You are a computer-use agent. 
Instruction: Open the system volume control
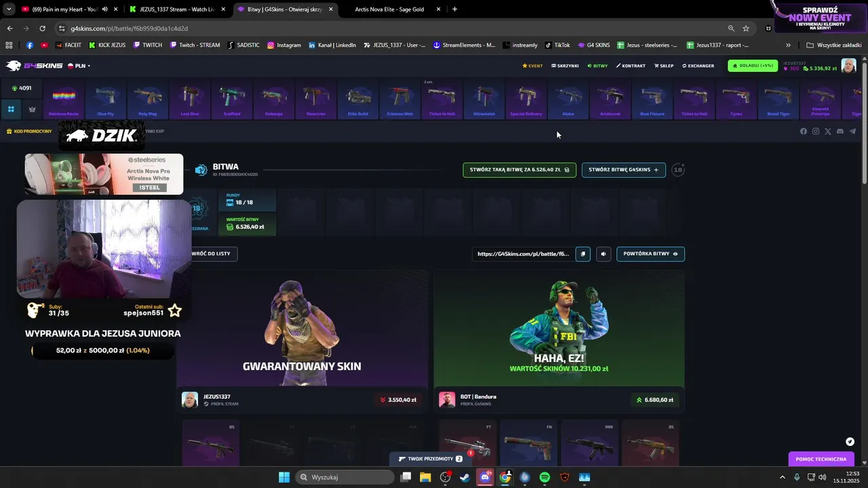(x=822, y=477)
